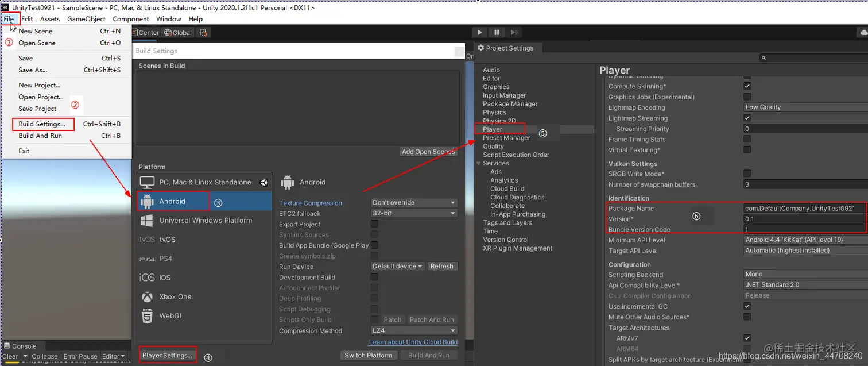Click the Project Settings gear tab icon
The width and height of the screenshot is (868, 366).
point(481,48)
